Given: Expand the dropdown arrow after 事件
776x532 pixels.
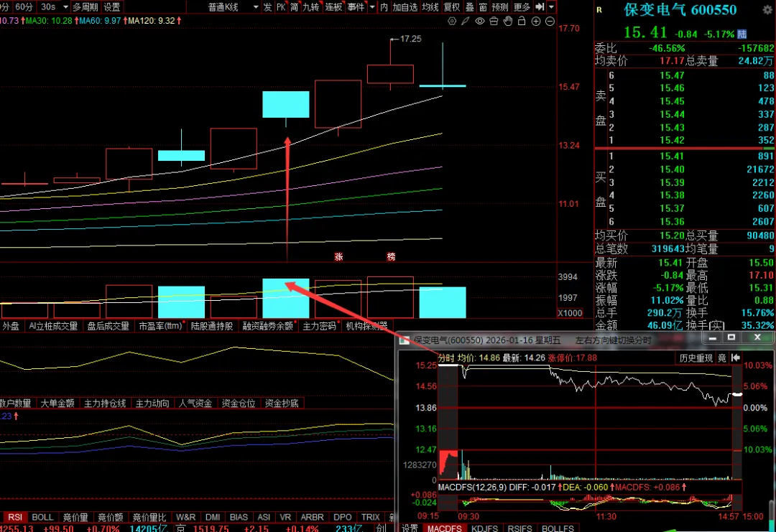Looking at the screenshot, I should [372, 7].
